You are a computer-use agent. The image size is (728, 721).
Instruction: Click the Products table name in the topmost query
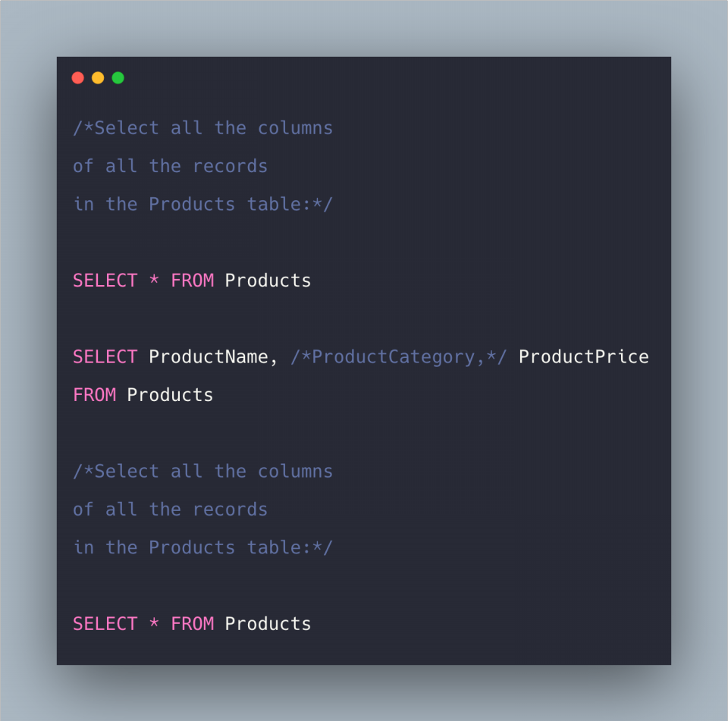268,281
